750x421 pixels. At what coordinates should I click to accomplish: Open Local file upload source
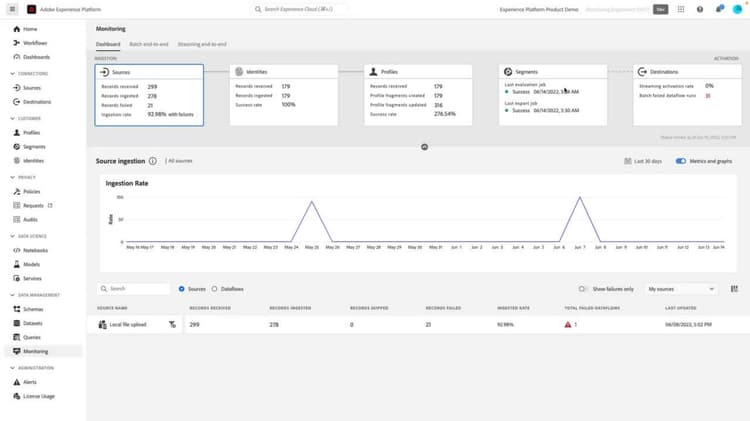tap(128, 325)
